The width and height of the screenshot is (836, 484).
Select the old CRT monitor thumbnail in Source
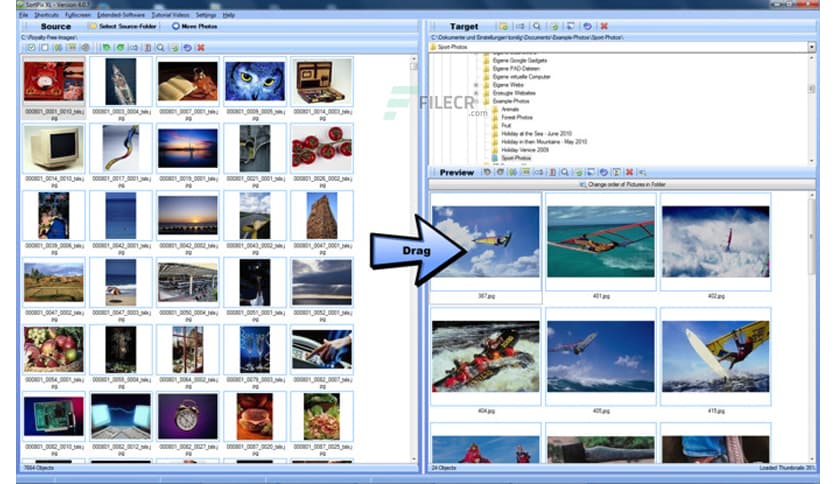coord(54,149)
